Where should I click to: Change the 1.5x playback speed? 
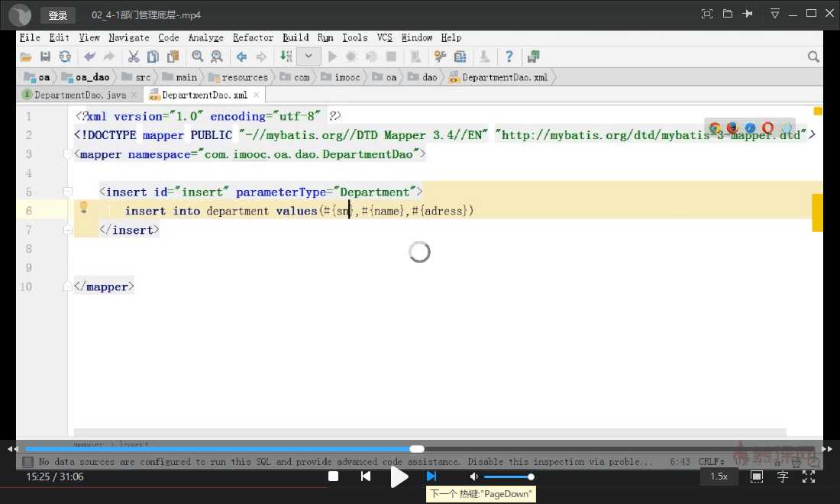719,477
